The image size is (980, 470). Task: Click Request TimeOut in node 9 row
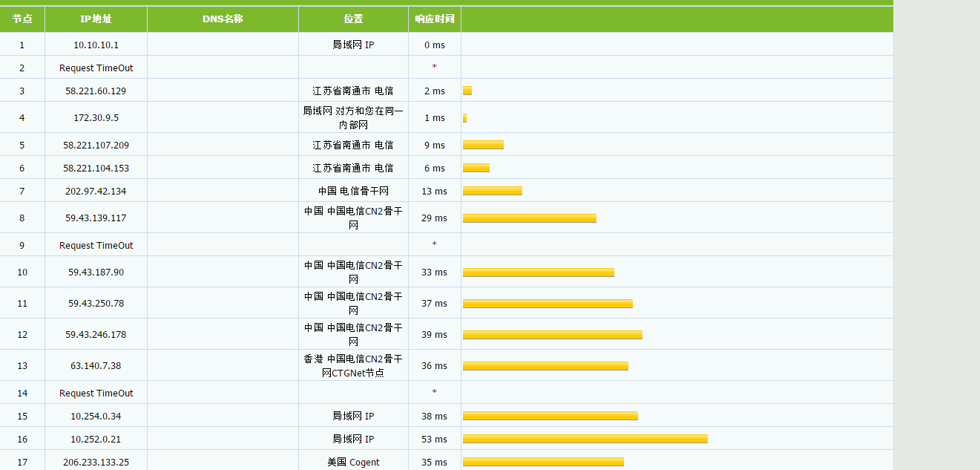96,246
